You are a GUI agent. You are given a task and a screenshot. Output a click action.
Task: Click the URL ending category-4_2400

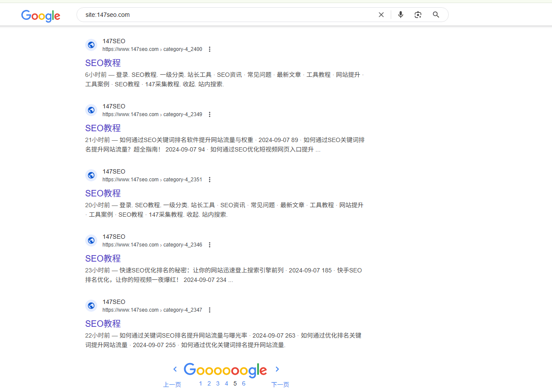point(152,49)
